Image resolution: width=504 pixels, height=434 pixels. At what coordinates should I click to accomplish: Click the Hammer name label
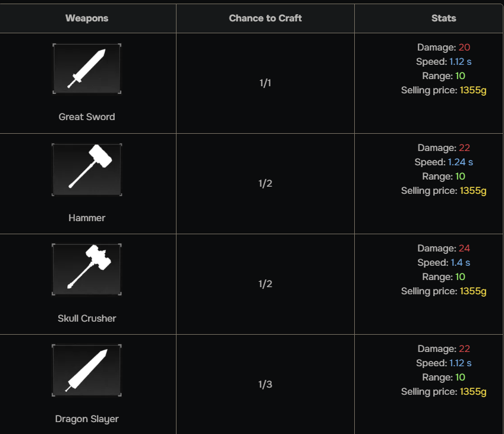click(87, 218)
